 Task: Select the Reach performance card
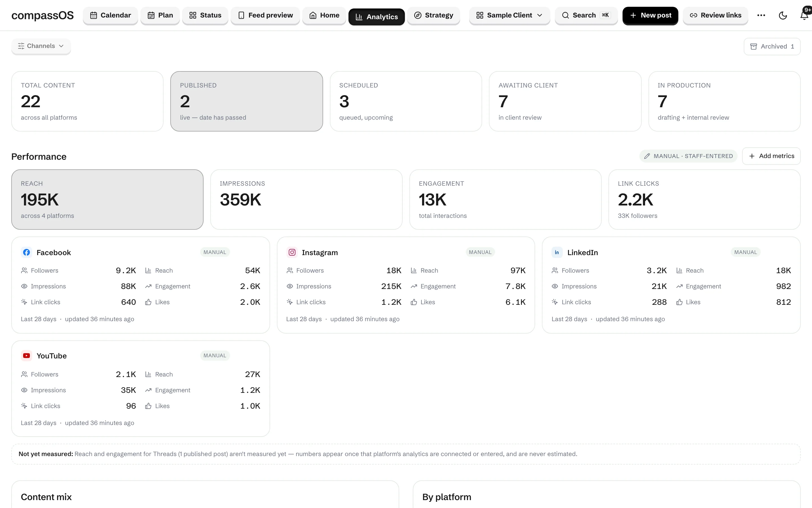pyautogui.click(x=107, y=200)
